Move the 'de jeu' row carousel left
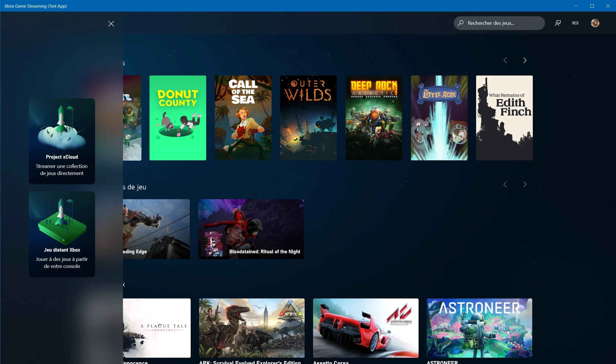The height and width of the screenshot is (364, 616). click(505, 184)
